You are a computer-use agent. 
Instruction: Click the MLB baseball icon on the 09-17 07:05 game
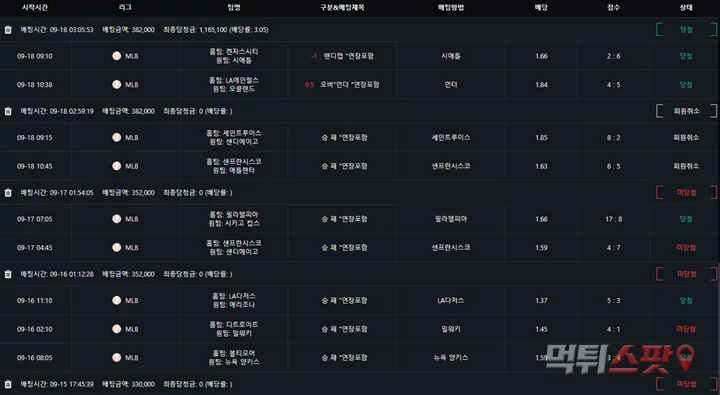pyautogui.click(x=117, y=219)
